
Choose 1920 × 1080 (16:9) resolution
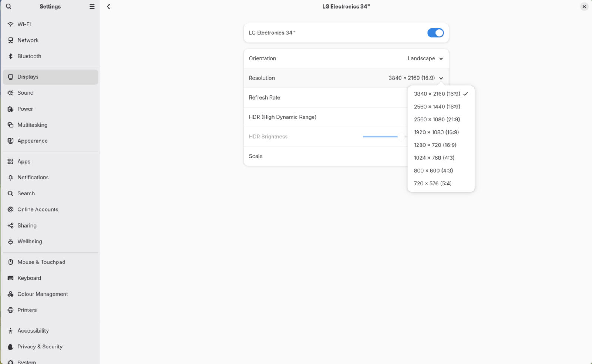(x=436, y=132)
